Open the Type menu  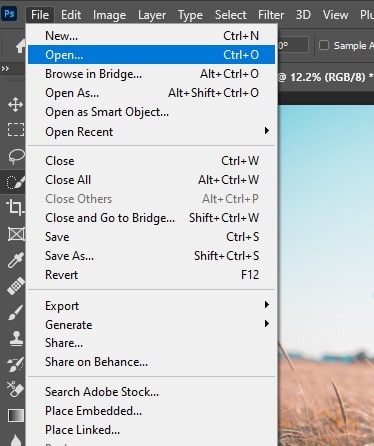[x=190, y=15]
